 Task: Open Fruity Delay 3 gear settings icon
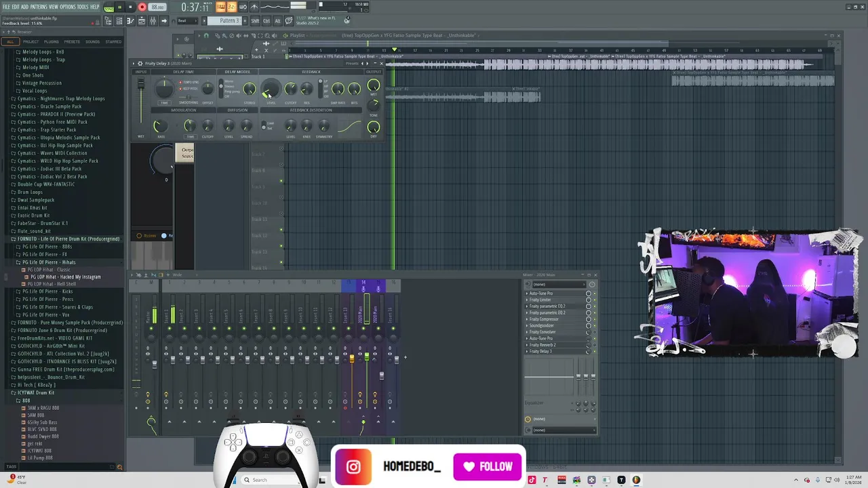140,64
